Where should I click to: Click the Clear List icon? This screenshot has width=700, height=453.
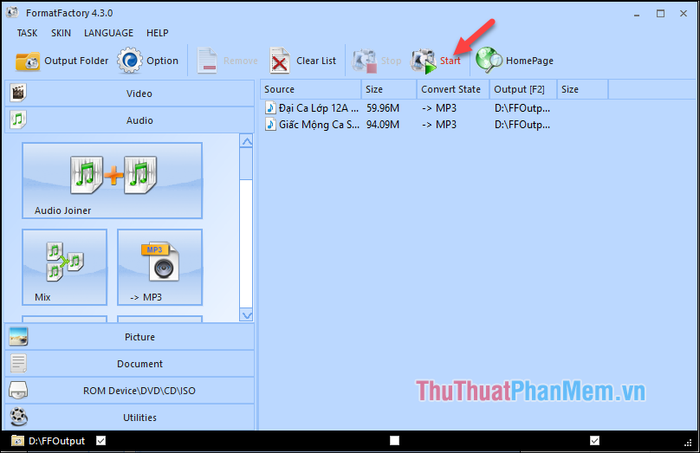pos(279,61)
